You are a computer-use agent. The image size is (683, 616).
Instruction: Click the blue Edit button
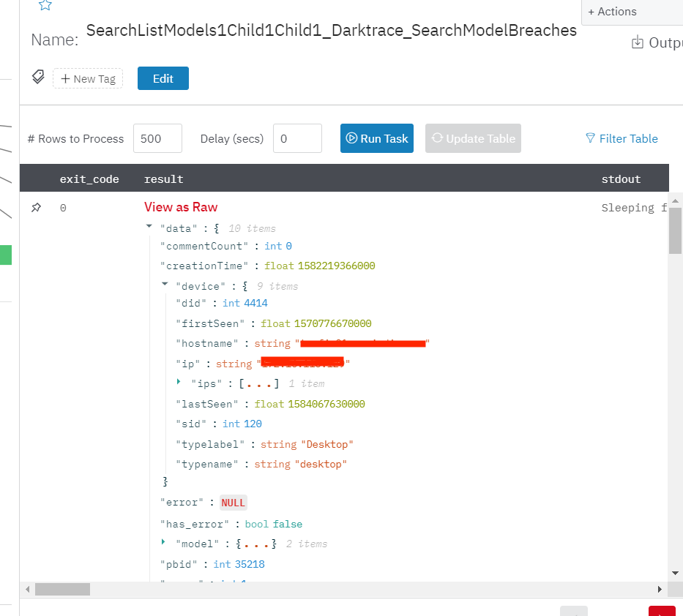tap(163, 78)
